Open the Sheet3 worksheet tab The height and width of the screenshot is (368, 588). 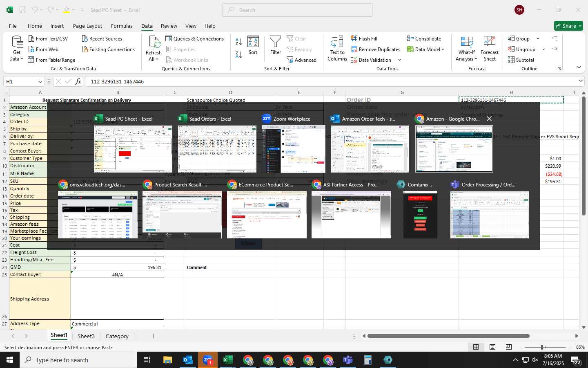(x=86, y=336)
